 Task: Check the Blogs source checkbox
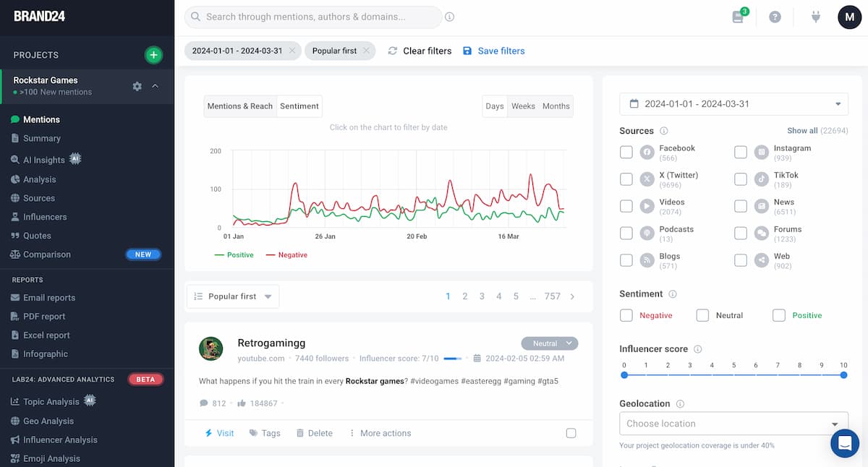coord(626,260)
